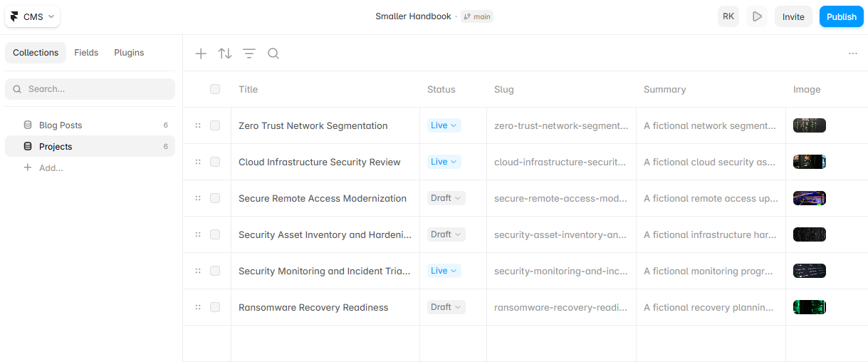The width and height of the screenshot is (868, 362).
Task: Click the RK user avatar
Action: pos(728,16)
